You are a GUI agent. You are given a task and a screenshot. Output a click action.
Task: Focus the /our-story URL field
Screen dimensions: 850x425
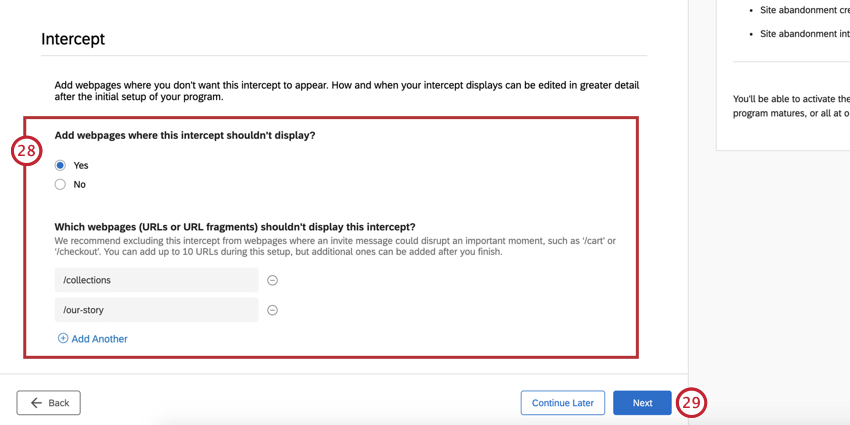157,310
